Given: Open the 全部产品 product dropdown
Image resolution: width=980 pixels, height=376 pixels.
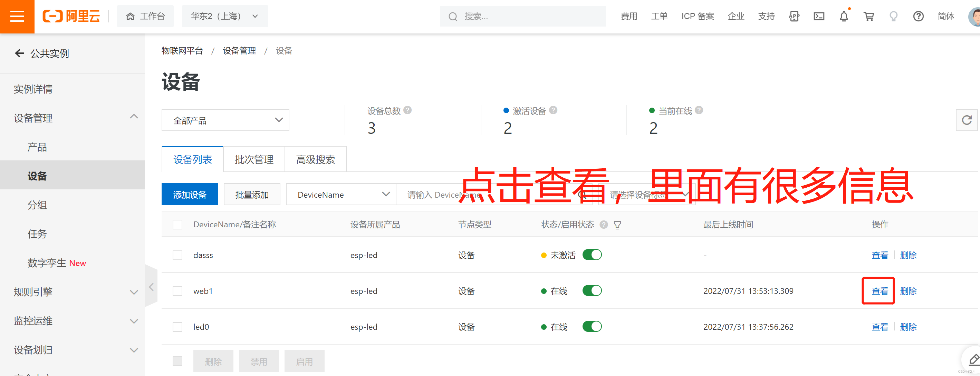Looking at the screenshot, I should pos(225,120).
